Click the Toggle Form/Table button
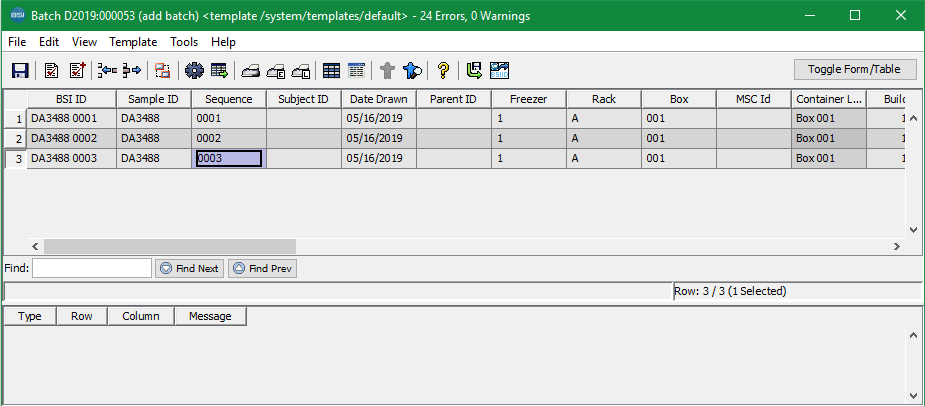 pos(854,69)
